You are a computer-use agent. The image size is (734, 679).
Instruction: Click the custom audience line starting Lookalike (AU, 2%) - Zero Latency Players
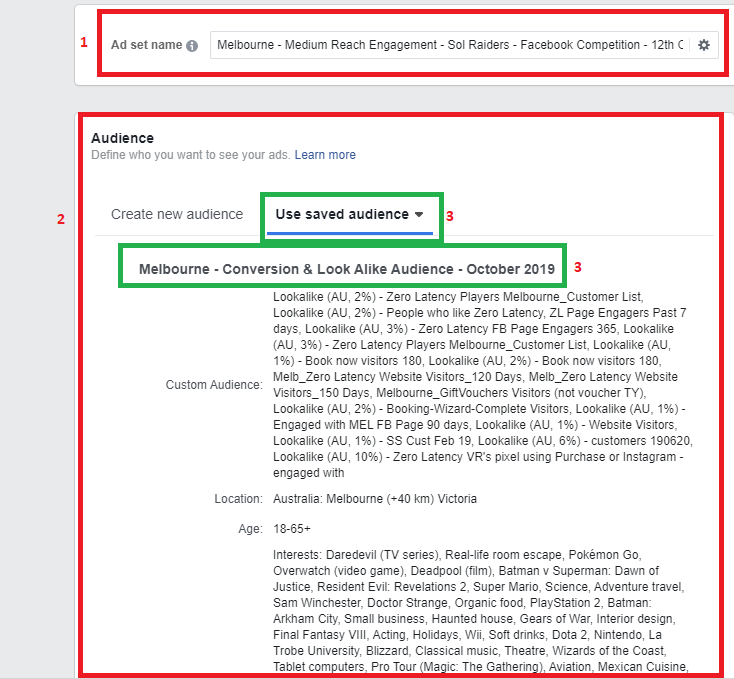pyautogui.click(x=458, y=297)
